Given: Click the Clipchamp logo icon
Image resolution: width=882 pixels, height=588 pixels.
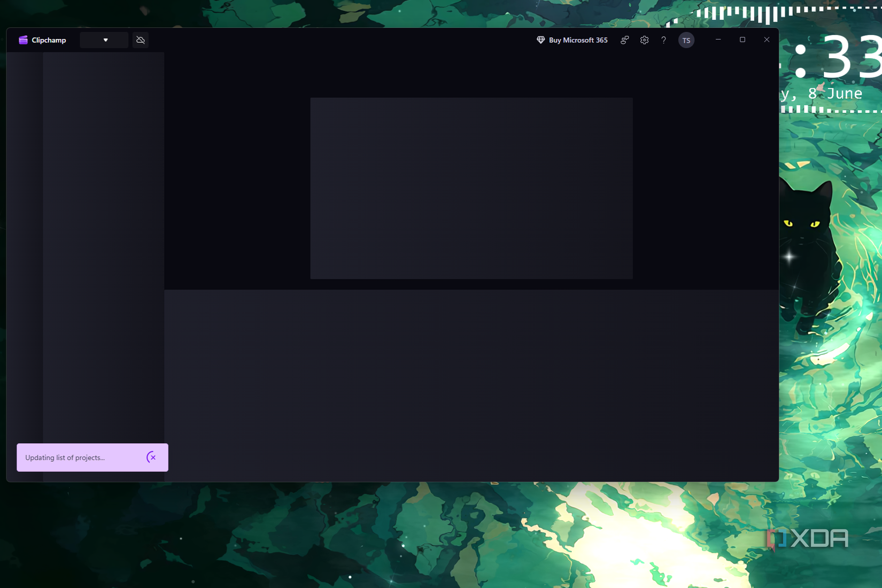Looking at the screenshot, I should 23,40.
